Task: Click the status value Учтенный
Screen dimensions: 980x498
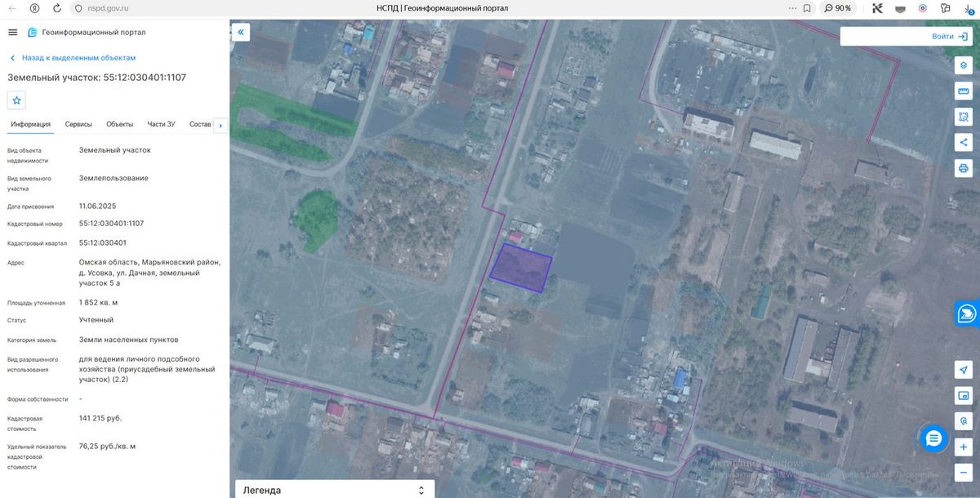Action: click(96, 320)
